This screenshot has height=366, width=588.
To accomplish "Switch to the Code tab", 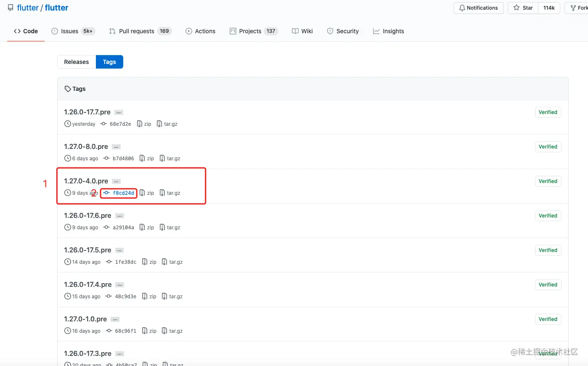I will coord(26,31).
